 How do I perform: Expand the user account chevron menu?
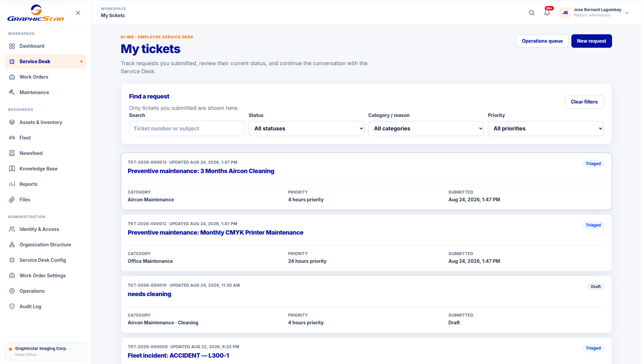pyautogui.click(x=627, y=13)
